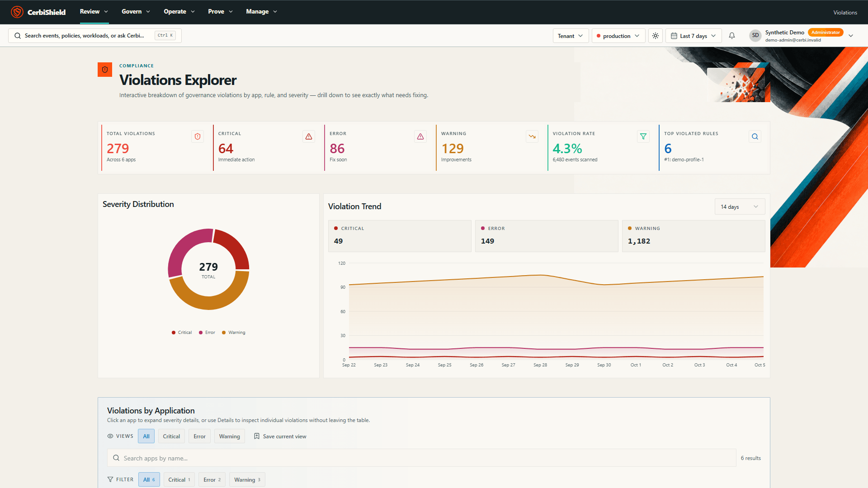The width and height of the screenshot is (868, 488).
Task: Click the funnel icon on Violation Rate card
Action: [643, 136]
